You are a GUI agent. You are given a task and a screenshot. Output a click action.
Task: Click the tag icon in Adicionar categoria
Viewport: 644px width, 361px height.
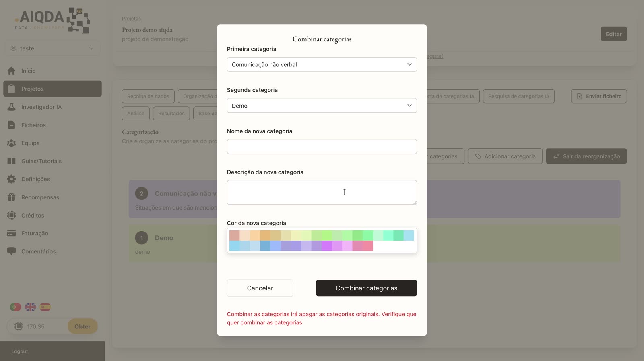pos(478,156)
